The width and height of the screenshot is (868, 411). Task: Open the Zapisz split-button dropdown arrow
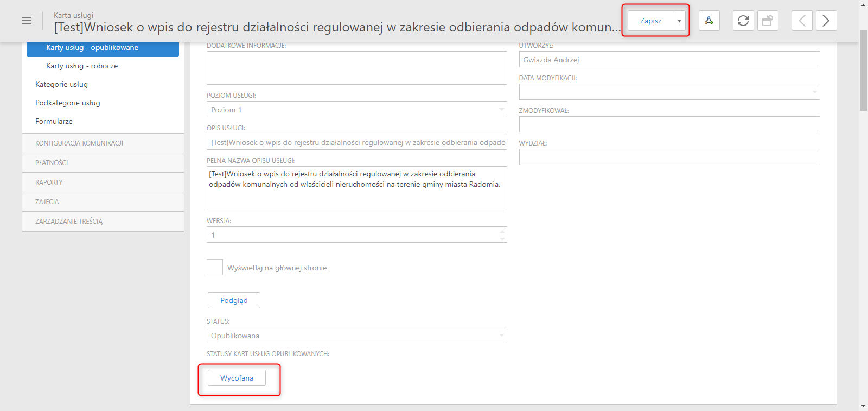679,21
